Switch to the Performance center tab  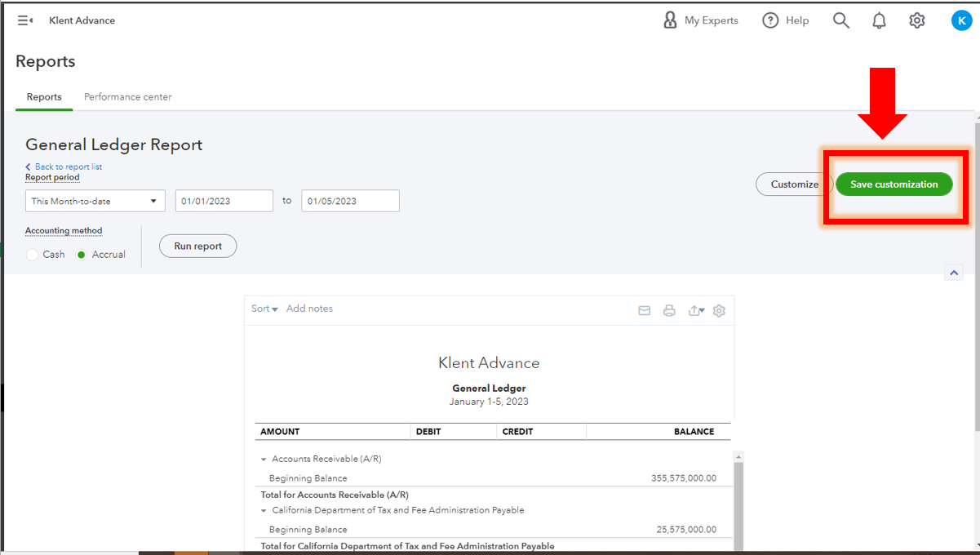pos(127,96)
